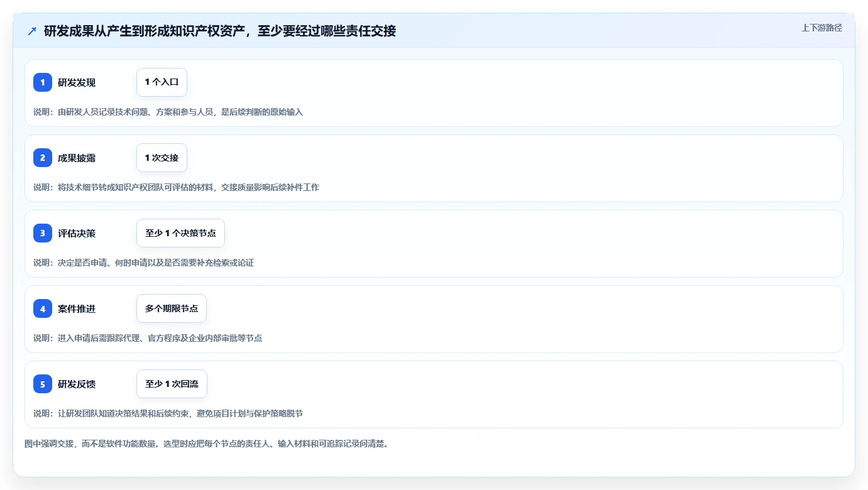
Task: Select the '1 个入口' pill
Action: (162, 82)
